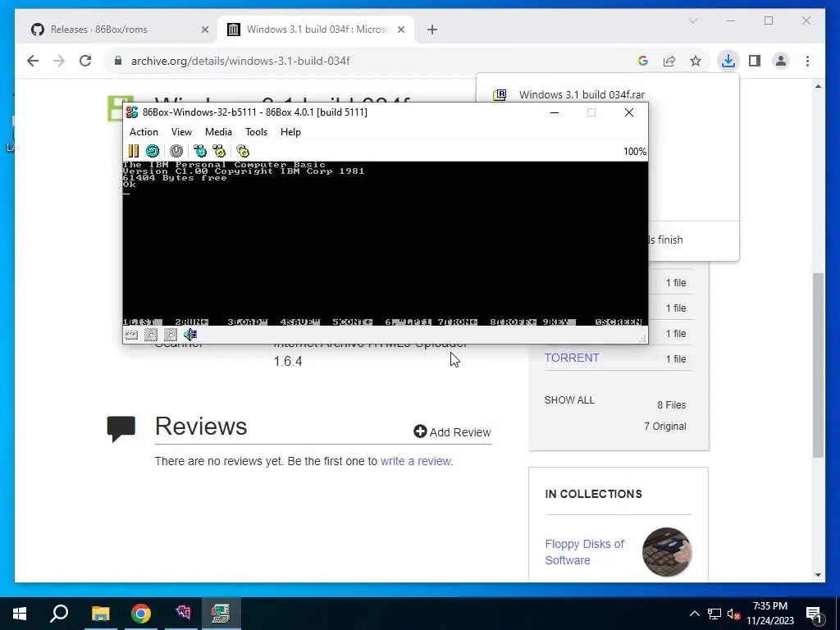Screen dimensions: 840x630
Task: Click the Google icon in the address bar
Action: tap(643, 61)
